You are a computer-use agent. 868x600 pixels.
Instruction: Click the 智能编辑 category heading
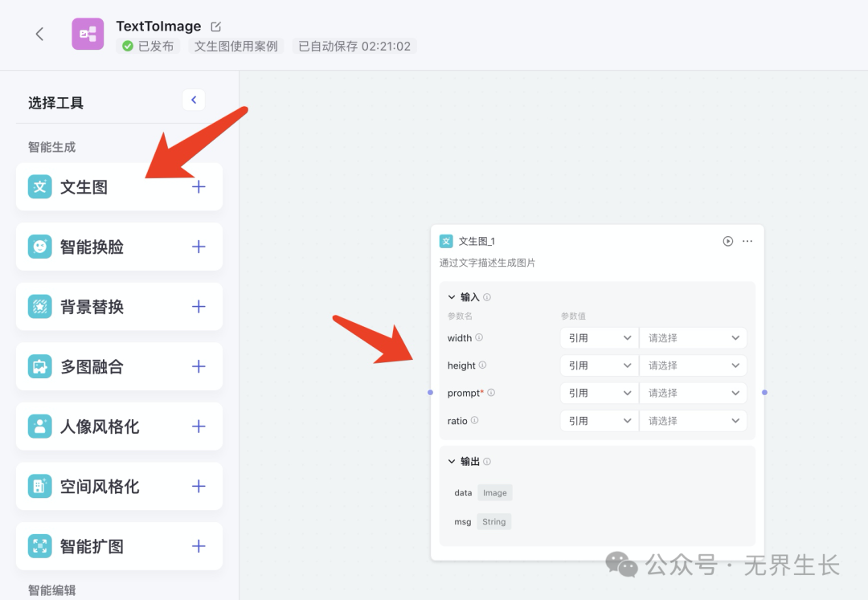coord(51,590)
